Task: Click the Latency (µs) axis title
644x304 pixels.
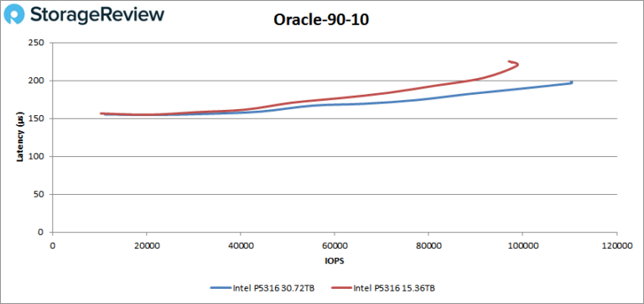Action: (19, 138)
